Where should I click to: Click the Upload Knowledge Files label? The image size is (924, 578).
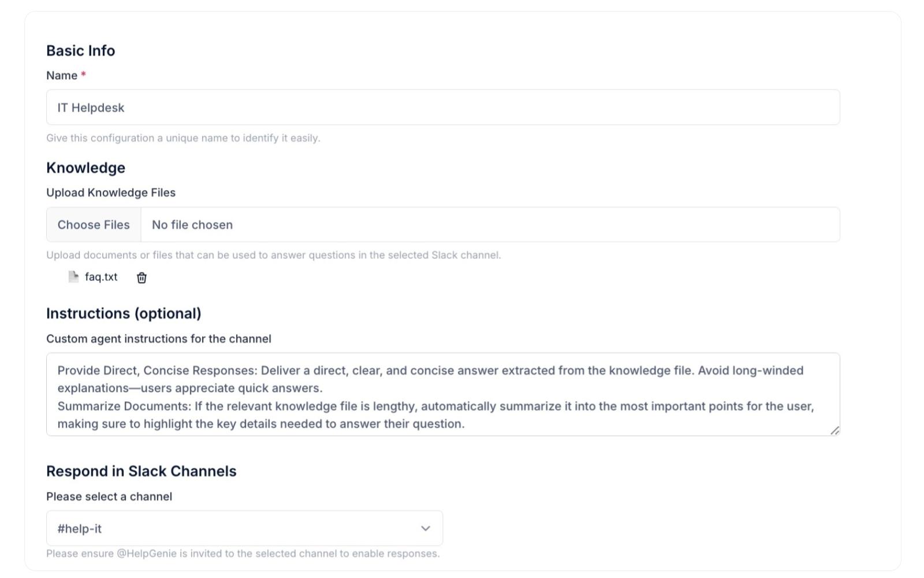(x=111, y=193)
